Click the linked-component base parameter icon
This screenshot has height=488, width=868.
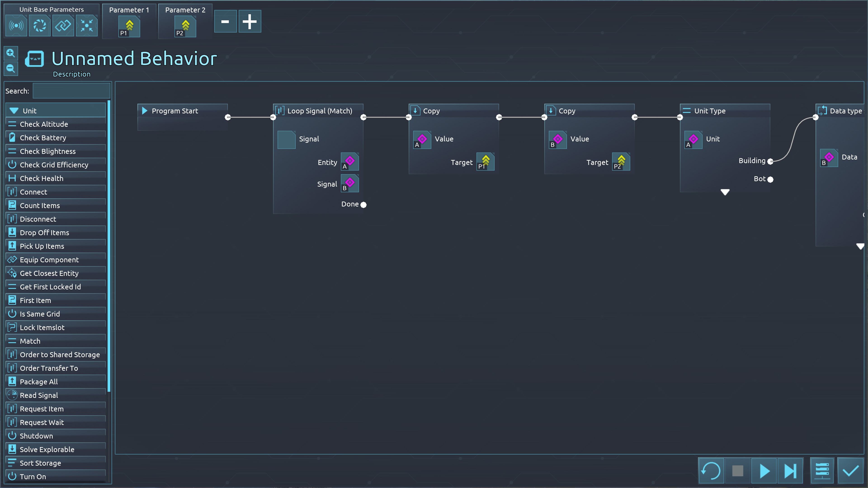pyautogui.click(x=63, y=26)
